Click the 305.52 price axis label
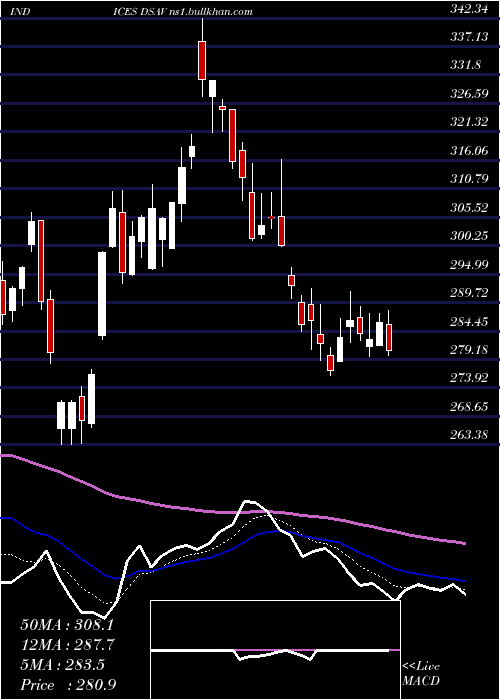Viewport: 500px width, 700px height. [x=468, y=208]
